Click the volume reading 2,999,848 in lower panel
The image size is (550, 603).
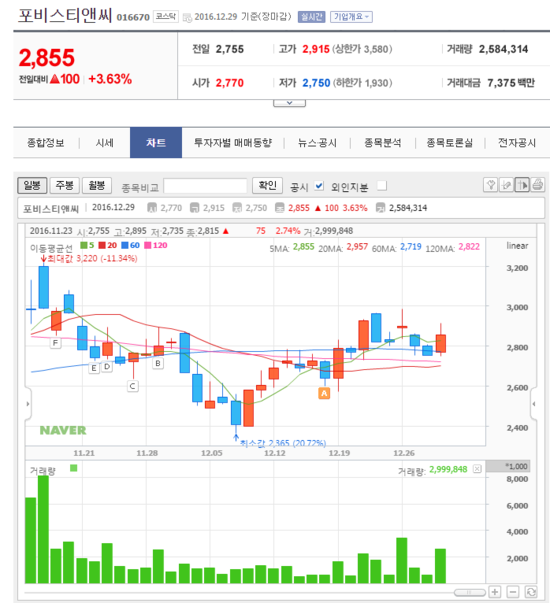pos(448,469)
